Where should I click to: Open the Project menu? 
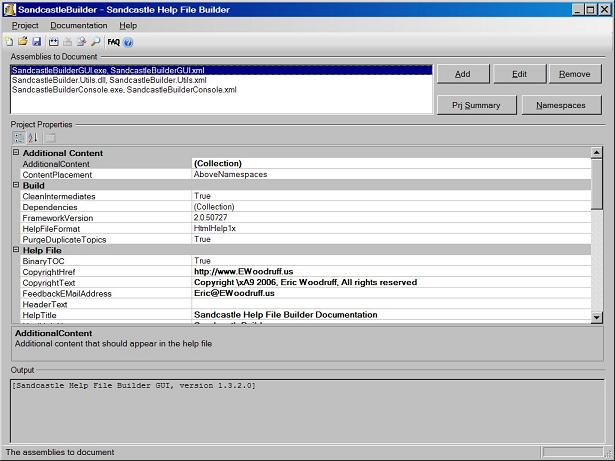[25, 25]
